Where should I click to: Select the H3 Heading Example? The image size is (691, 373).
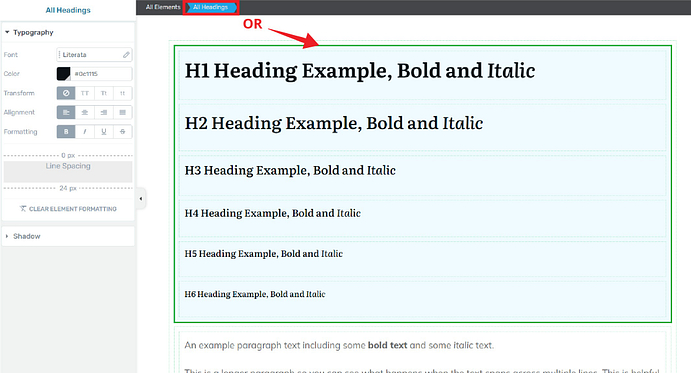click(x=423, y=175)
